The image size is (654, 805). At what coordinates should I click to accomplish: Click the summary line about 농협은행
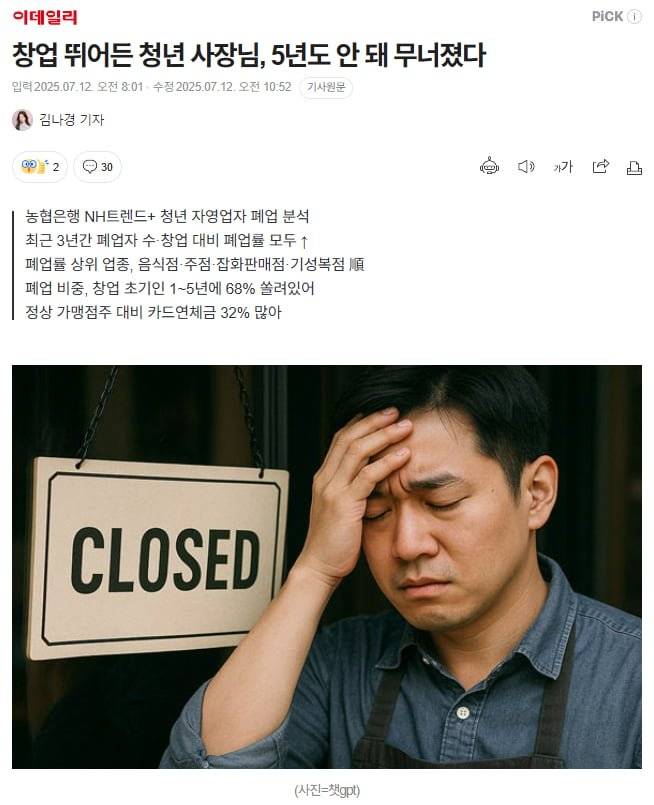[x=167, y=216]
